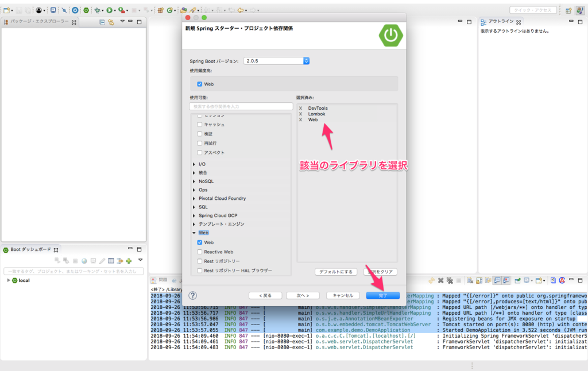
Task: Open the Spring Boot version dropdown
Action: (x=276, y=61)
